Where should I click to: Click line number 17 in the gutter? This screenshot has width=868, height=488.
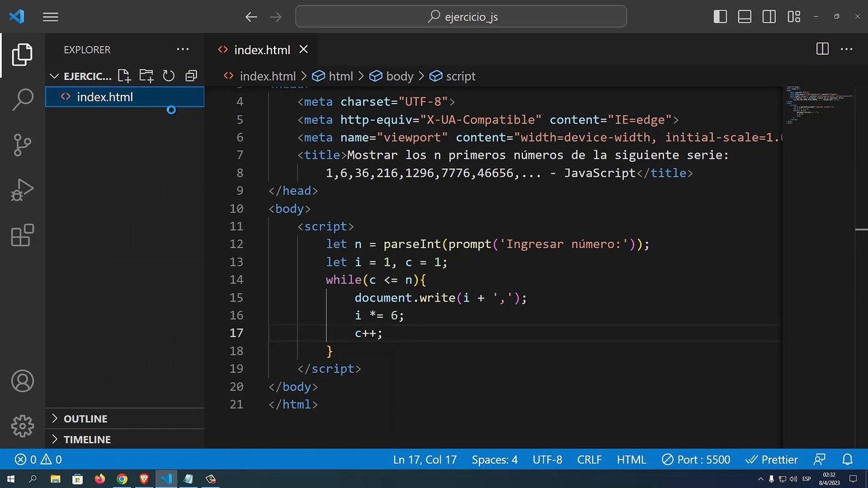(x=236, y=333)
